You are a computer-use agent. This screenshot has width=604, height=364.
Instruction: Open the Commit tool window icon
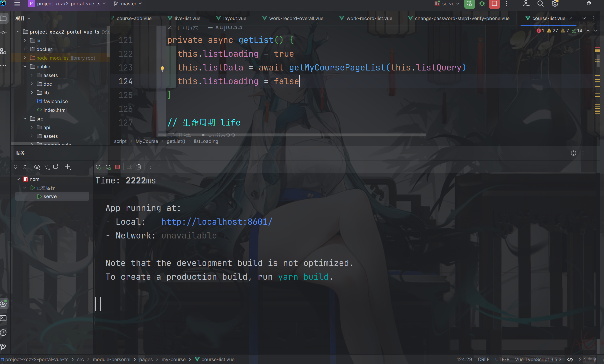(3, 33)
